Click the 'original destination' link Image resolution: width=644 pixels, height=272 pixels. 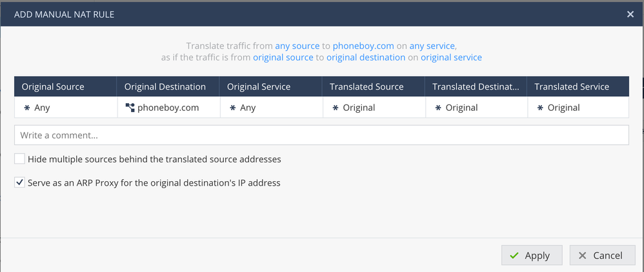coord(366,57)
